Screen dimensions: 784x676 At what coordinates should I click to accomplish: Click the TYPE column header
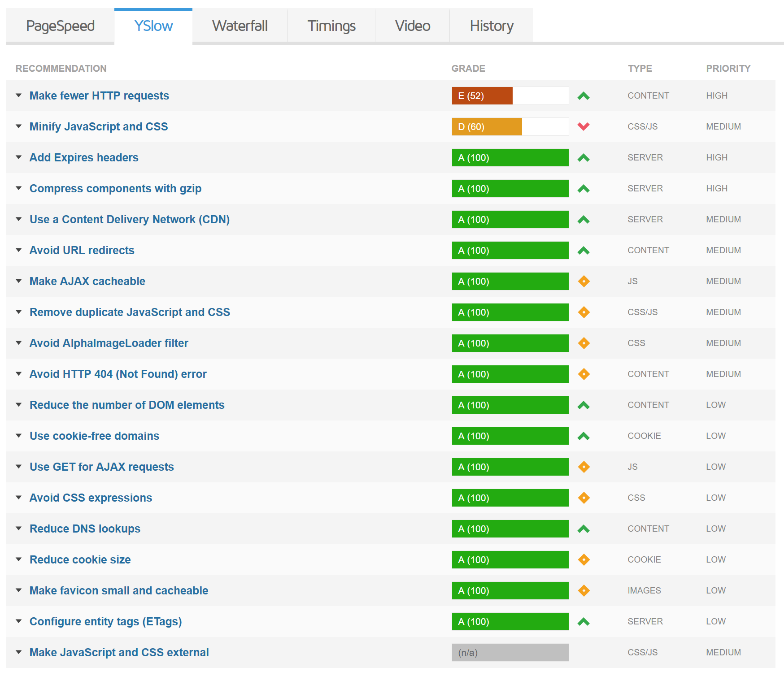click(x=640, y=69)
